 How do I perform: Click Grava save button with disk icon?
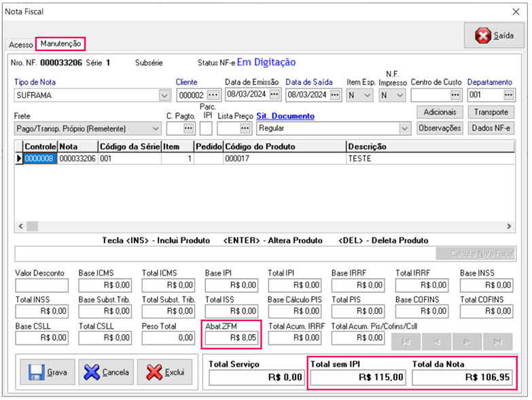click(x=48, y=372)
